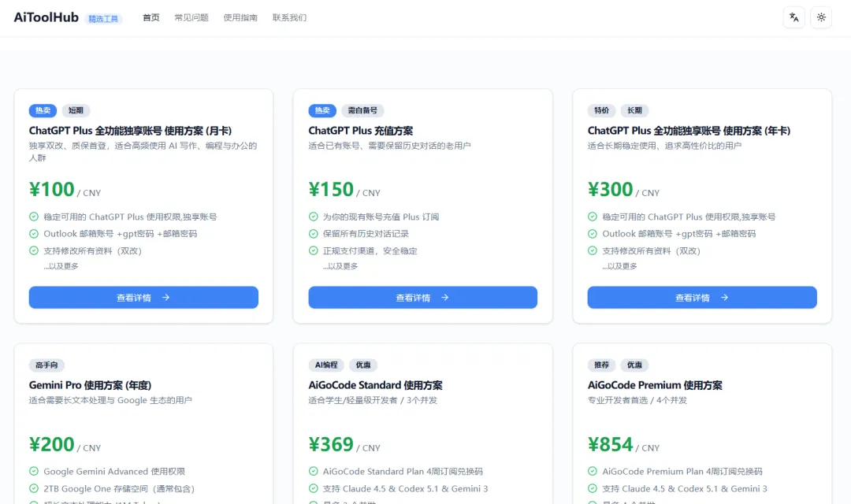This screenshot has height=504, width=851.
Task: Click the 特价 tag on 年卡 card
Action: click(601, 111)
